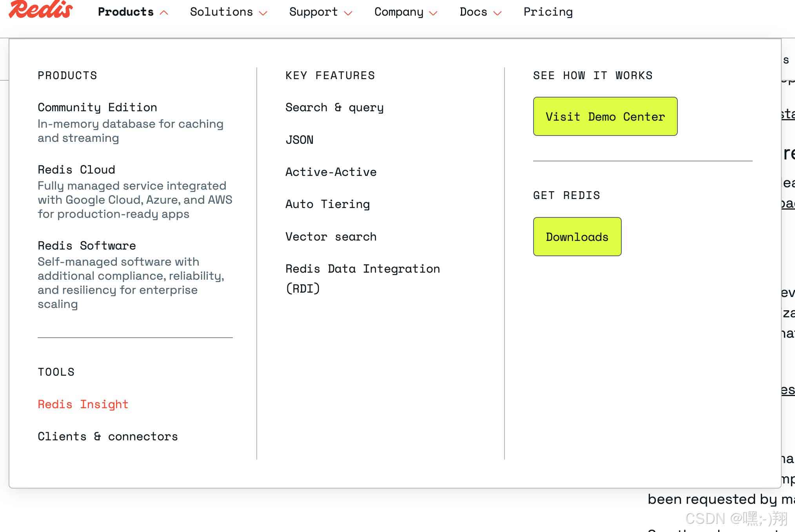Click the Downloads button
Screen dimensions: 795x532
(577, 237)
